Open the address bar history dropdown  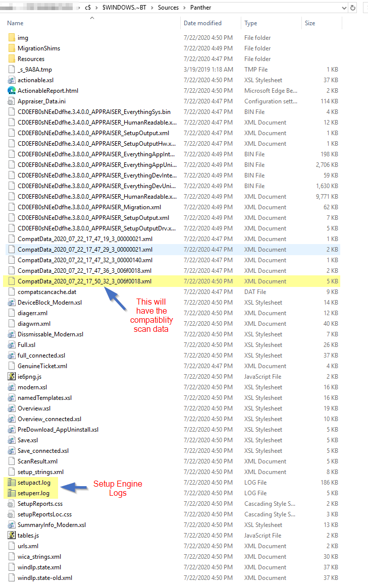[344, 8]
